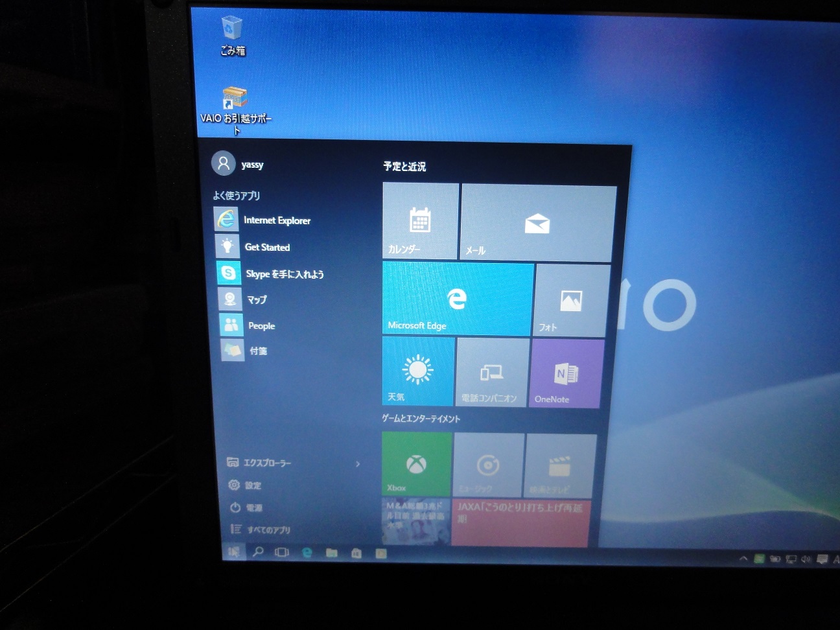
Task: Click the 電源 power option
Action: 246,507
